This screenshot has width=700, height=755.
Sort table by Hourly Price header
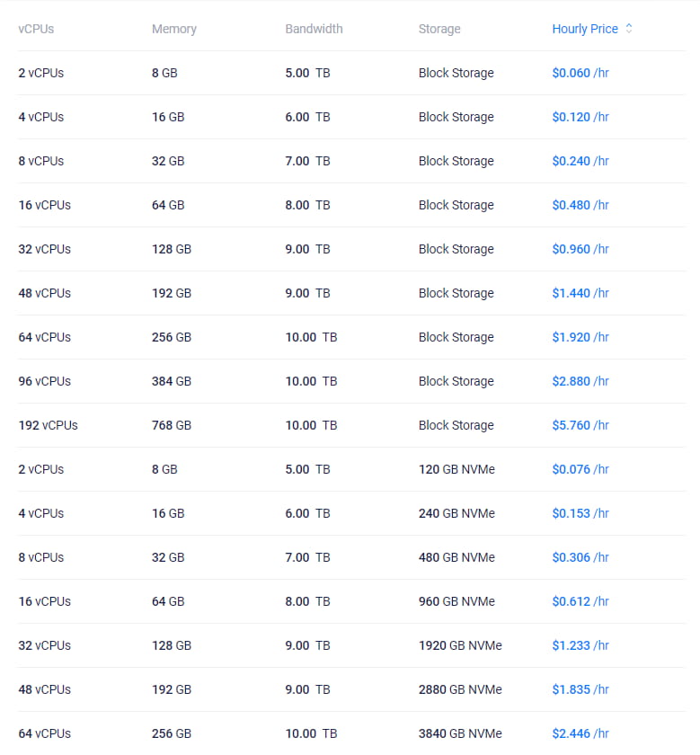pos(585,29)
